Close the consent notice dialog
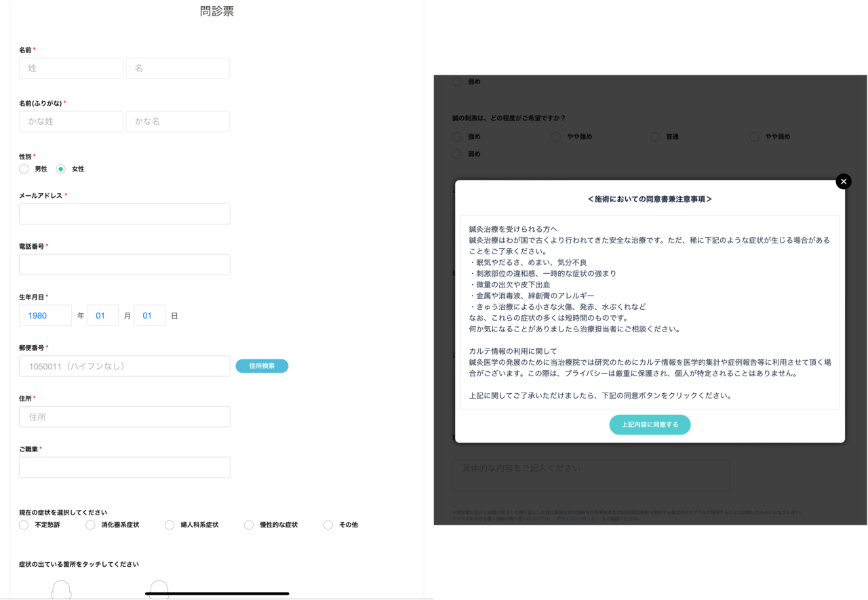The width and height of the screenshot is (868, 600). (x=843, y=181)
